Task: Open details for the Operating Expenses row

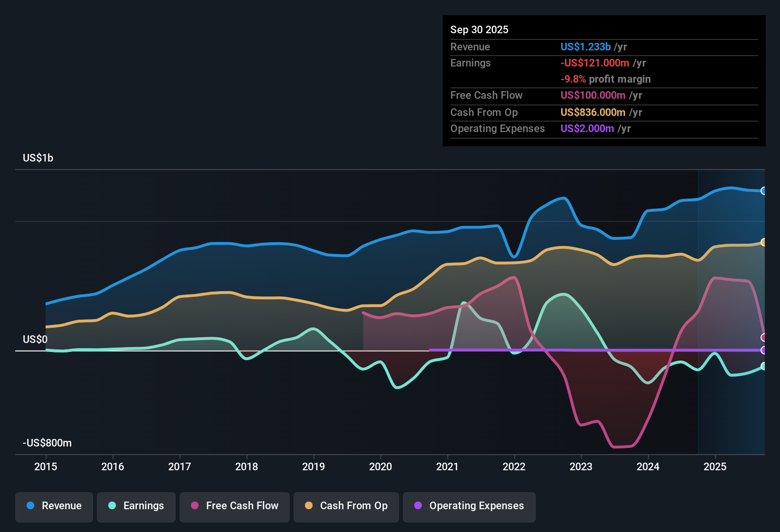Action: pyautogui.click(x=497, y=128)
